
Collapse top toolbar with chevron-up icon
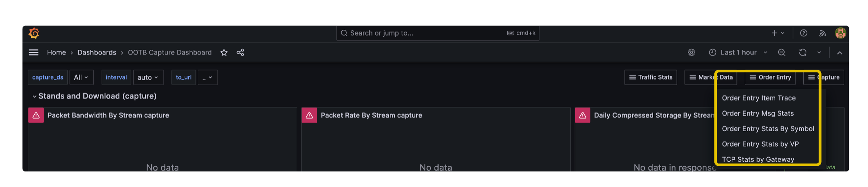tap(840, 53)
